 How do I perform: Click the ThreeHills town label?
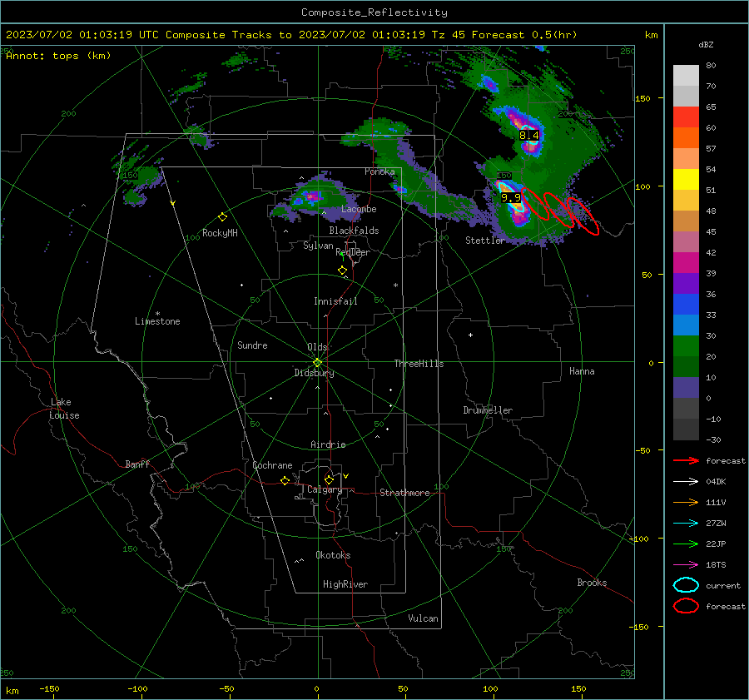pos(419,364)
